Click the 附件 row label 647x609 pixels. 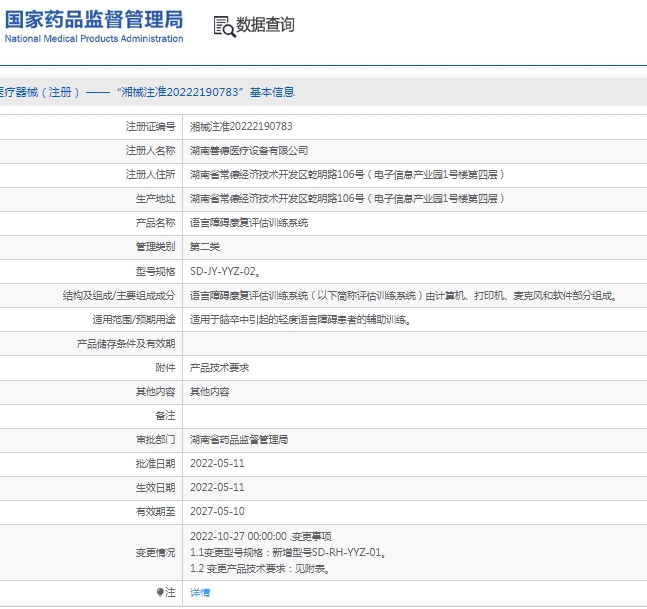pos(165,368)
